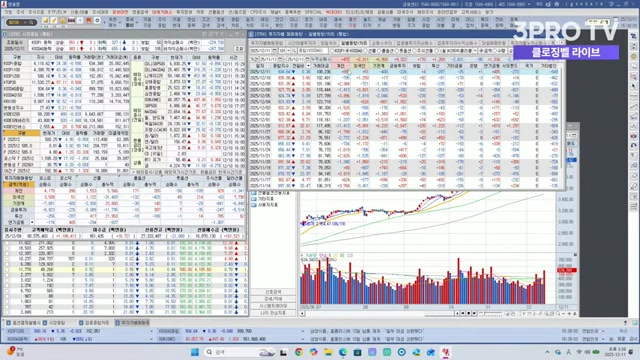The image size is (640, 360).
Task: Click the yellow lock icon in the toolbar
Action: [x=62, y=21]
